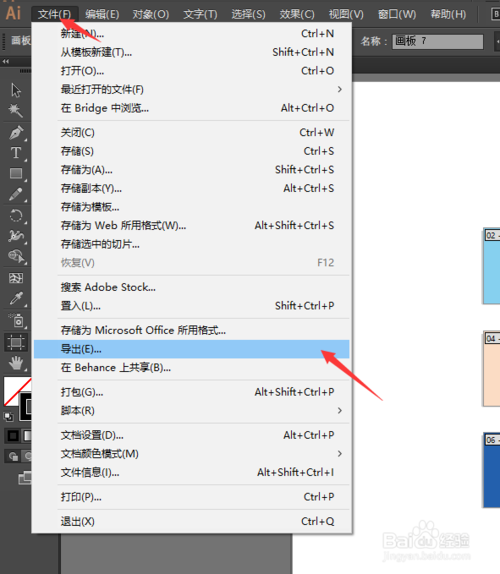Select the Rectangle tool
This screenshot has width=500, height=574.
point(16,173)
